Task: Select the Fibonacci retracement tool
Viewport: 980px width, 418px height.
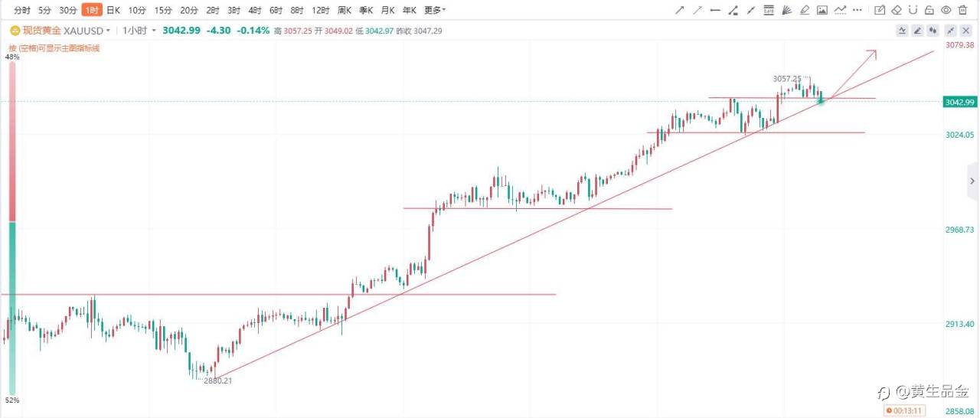Action: (768, 10)
